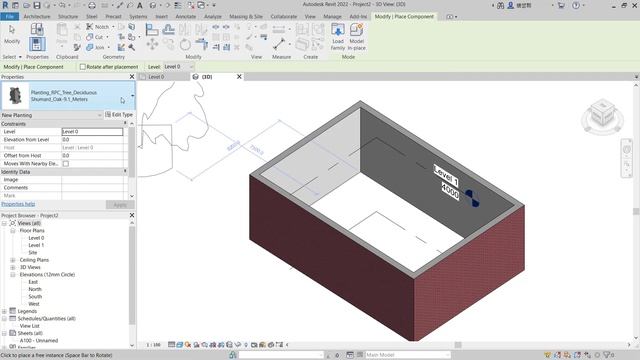Screen dimensions: 640x360
Task: Click the horizontal scrollbar thumb below the view
Action: (458, 345)
